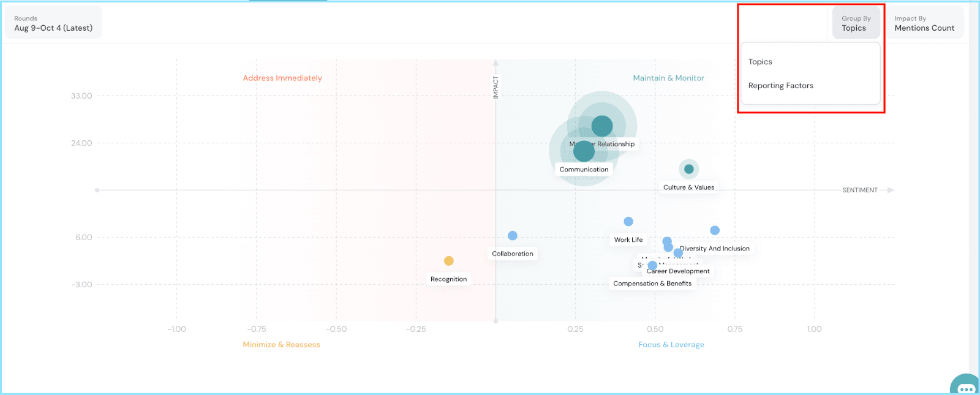
Task: Select the Diversity And Inclusion dot
Action: coord(715,231)
